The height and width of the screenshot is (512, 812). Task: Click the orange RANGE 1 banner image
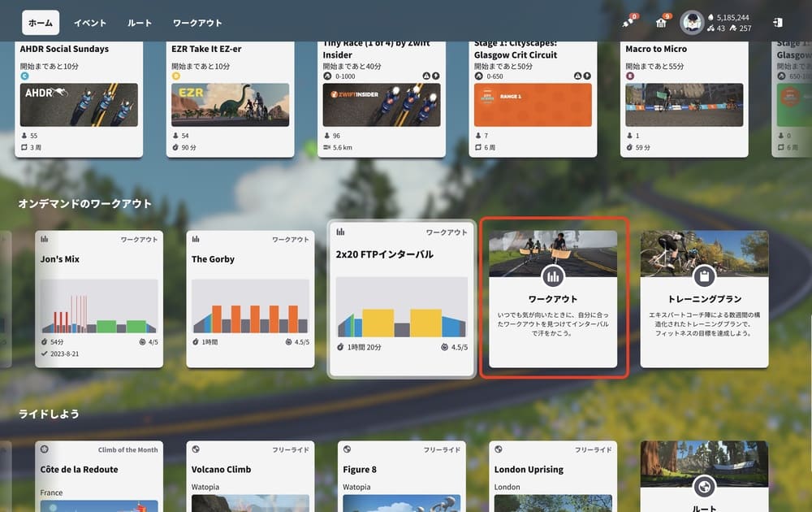pyautogui.click(x=533, y=105)
